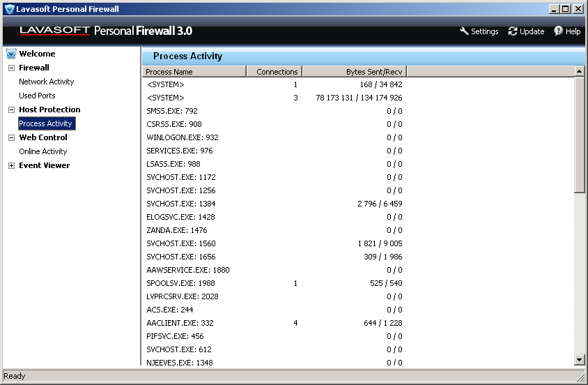Select Process Activity in the sidebar
Screen dimensions: 588x385
click(45, 123)
